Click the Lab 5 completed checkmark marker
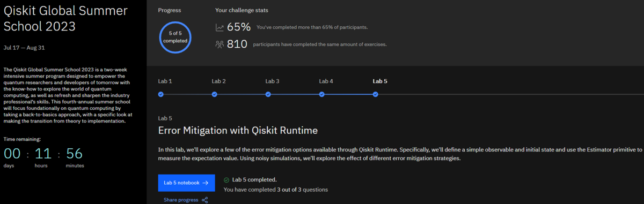Image resolution: width=644 pixels, height=204 pixels. [x=375, y=94]
